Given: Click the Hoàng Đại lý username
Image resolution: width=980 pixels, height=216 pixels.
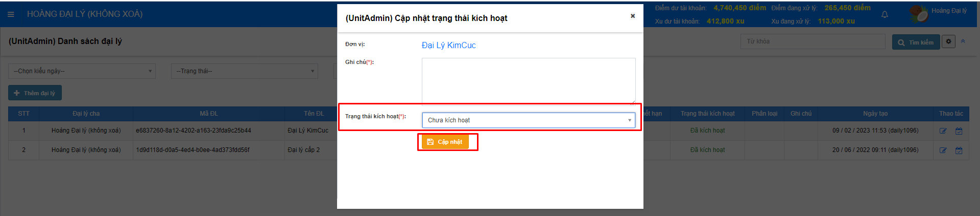Looking at the screenshot, I should tap(949, 11).
